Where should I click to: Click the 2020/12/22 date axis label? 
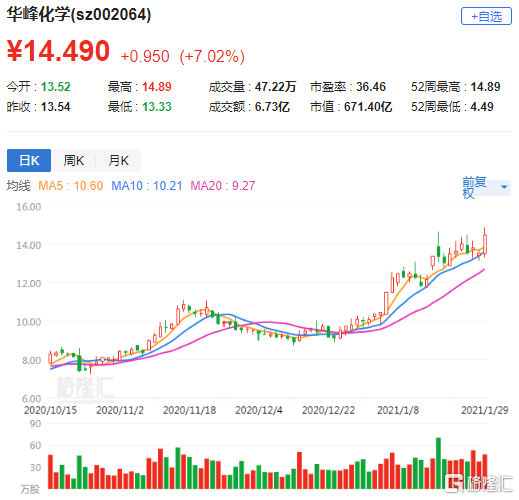pyautogui.click(x=328, y=410)
